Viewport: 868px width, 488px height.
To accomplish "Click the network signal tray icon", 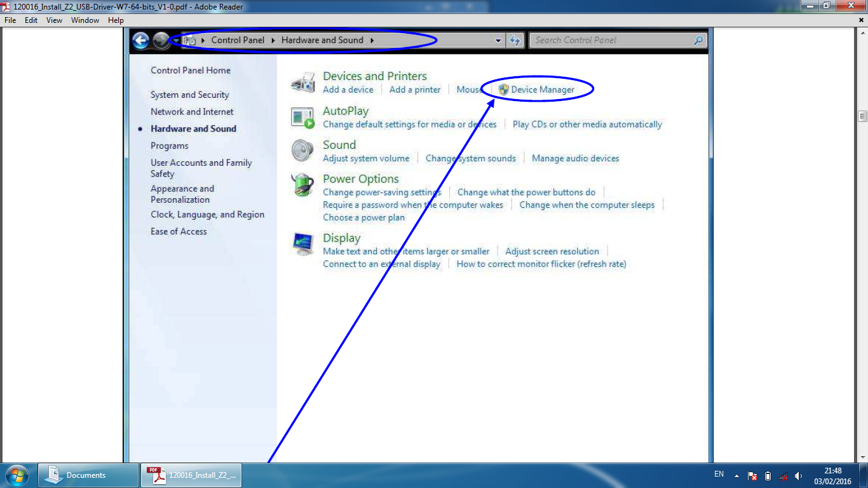I will 783,476.
